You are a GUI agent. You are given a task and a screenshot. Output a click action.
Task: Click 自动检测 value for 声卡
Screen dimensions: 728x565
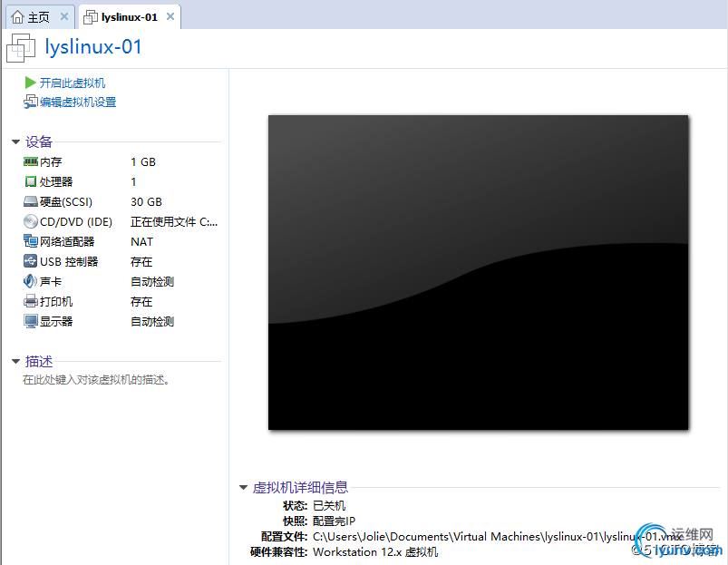[152, 282]
